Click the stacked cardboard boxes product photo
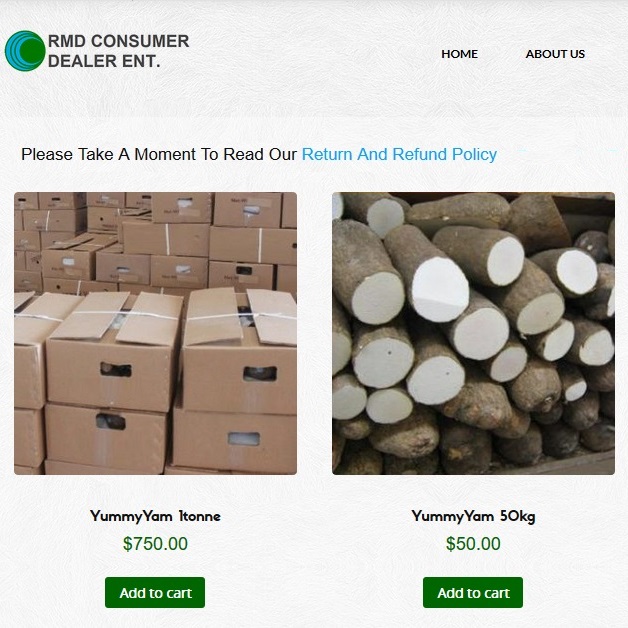Image resolution: width=628 pixels, height=628 pixels. tap(155, 333)
